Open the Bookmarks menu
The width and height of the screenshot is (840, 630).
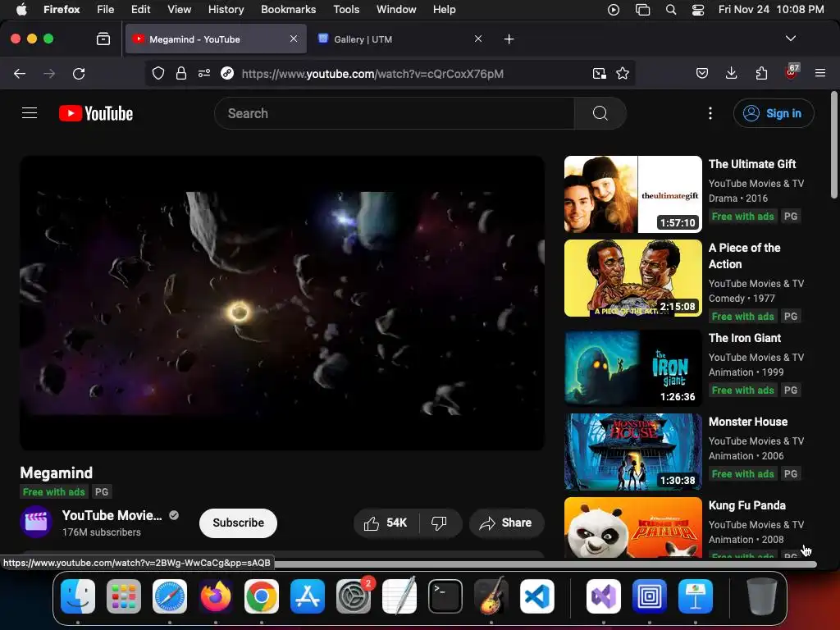(x=288, y=9)
